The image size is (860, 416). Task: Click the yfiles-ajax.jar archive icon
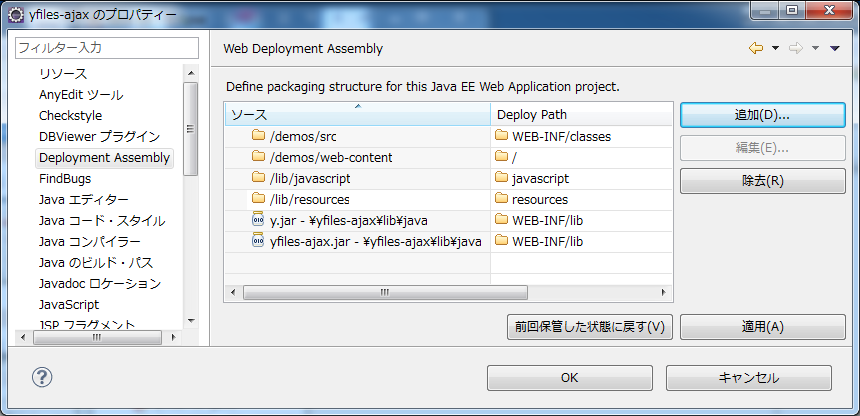click(258, 241)
